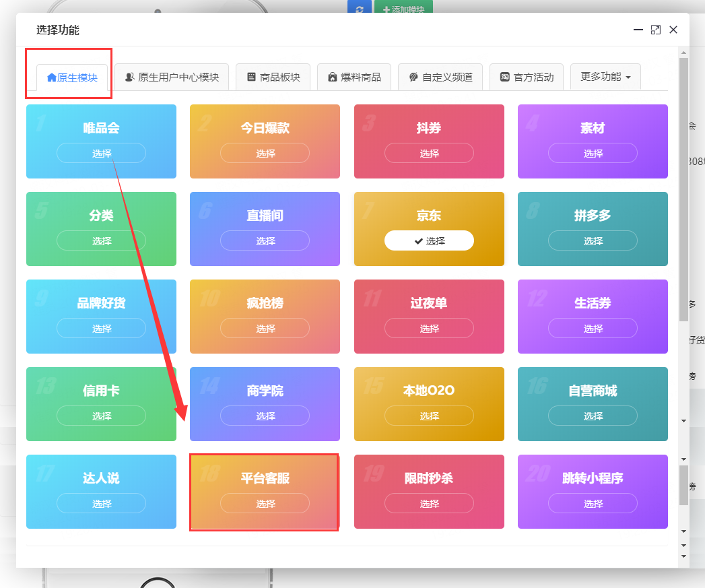Choose 选择 under 分类
The image size is (705, 588).
click(101, 240)
